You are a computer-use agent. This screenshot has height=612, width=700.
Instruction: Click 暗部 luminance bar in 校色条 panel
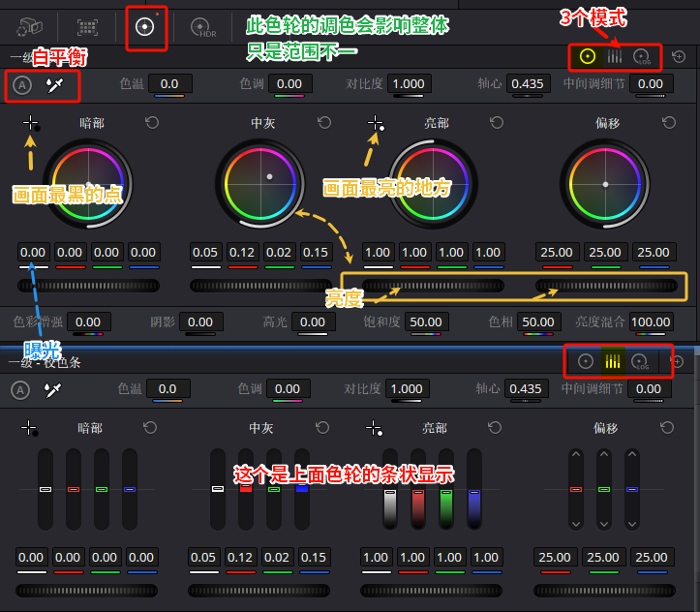46,489
